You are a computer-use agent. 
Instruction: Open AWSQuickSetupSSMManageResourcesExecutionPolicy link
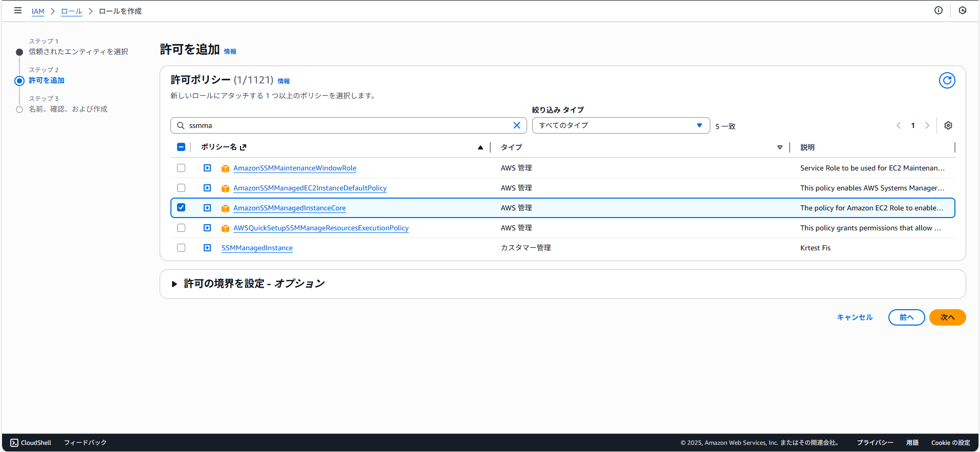[x=321, y=228]
